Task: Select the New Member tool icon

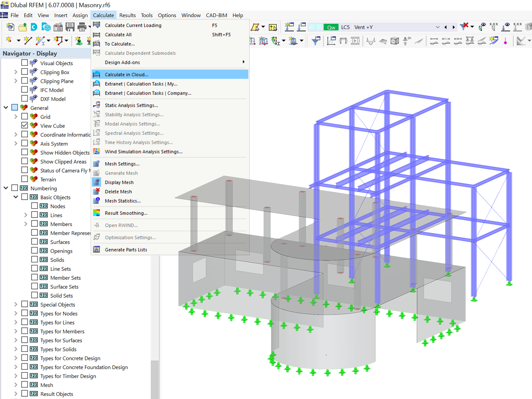Action: click(40, 40)
